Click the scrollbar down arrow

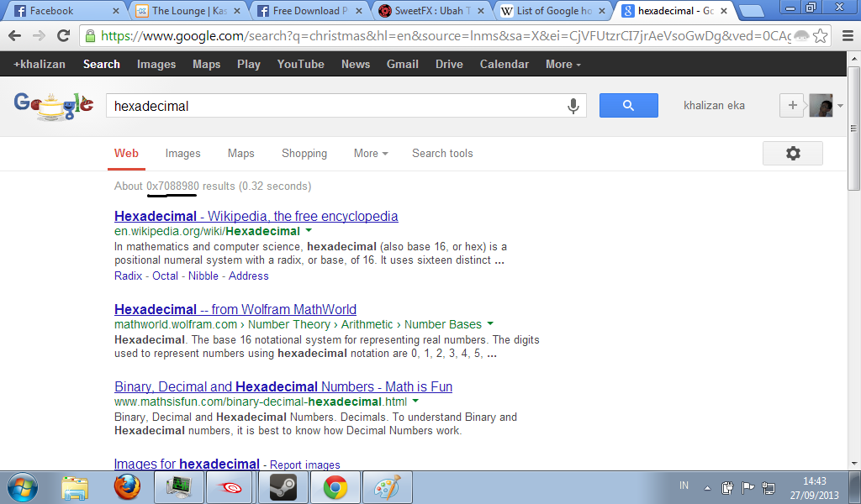854,464
